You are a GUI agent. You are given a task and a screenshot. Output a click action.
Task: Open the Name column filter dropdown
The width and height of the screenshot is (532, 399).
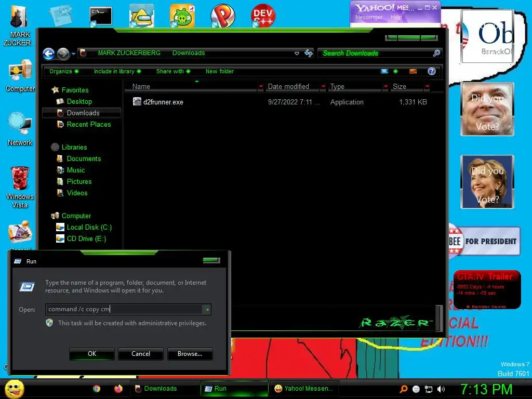(x=261, y=87)
